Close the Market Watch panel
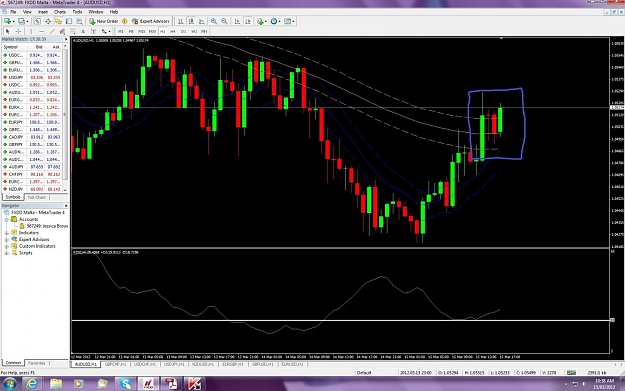Viewport: 625px width, 391px height. [x=66, y=39]
